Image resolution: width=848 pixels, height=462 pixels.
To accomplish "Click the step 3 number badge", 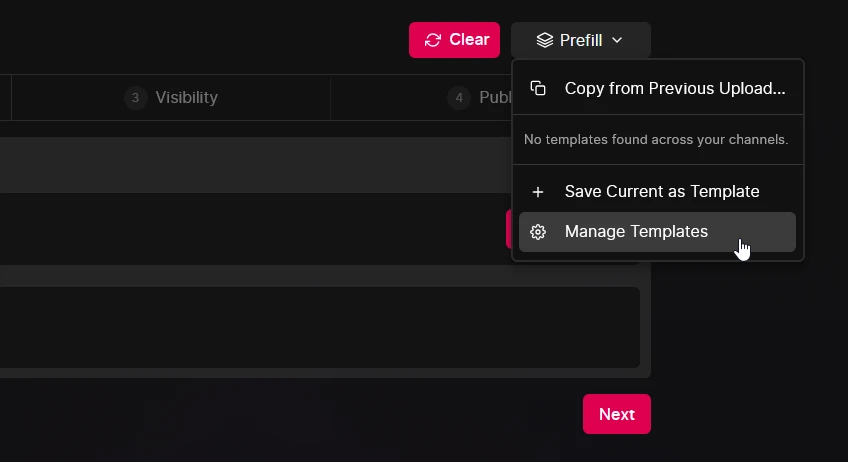I will pos(135,98).
